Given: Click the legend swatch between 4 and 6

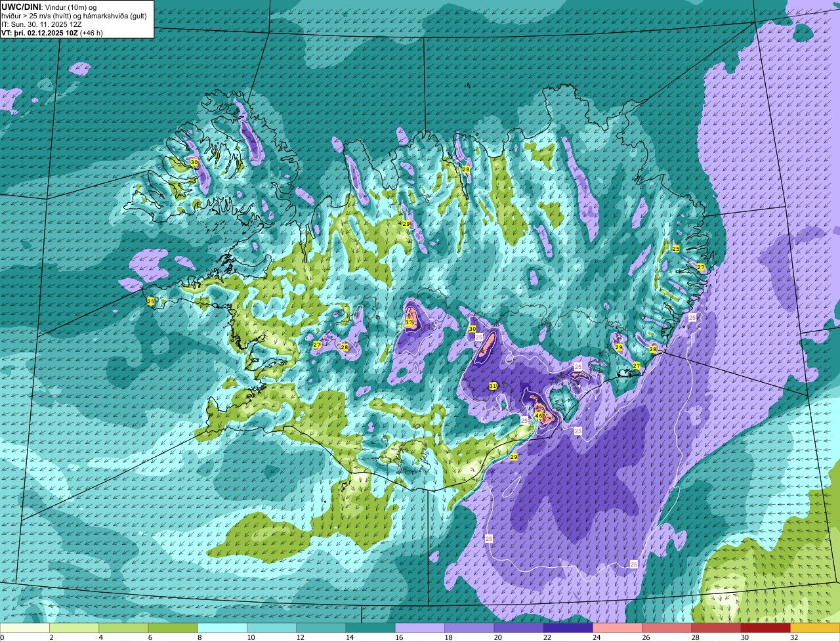Looking at the screenshot, I should pos(123,628).
